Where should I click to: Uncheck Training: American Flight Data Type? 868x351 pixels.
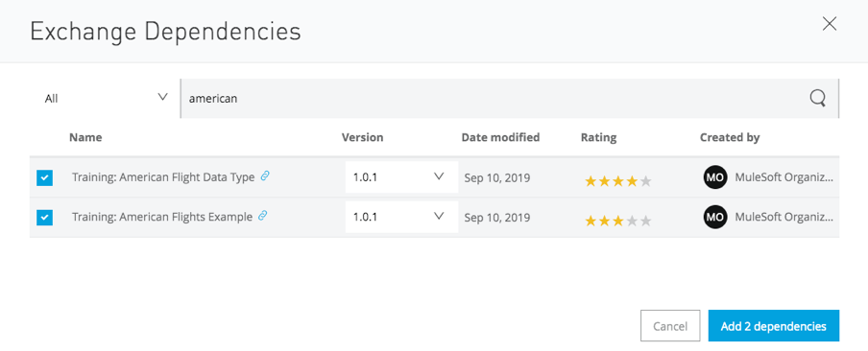click(45, 178)
